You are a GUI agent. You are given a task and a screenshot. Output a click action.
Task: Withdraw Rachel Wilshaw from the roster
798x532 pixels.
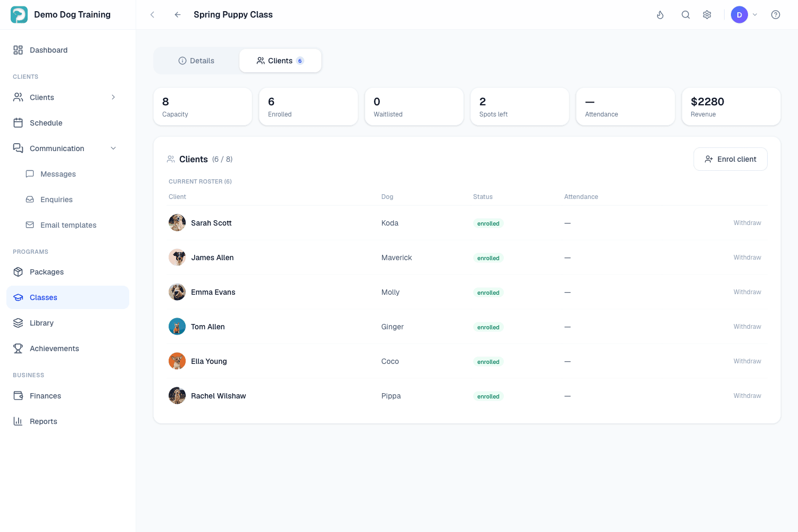(x=747, y=396)
